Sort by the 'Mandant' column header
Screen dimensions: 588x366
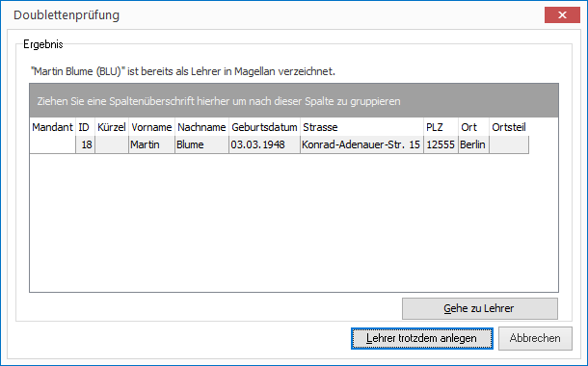pyautogui.click(x=53, y=127)
